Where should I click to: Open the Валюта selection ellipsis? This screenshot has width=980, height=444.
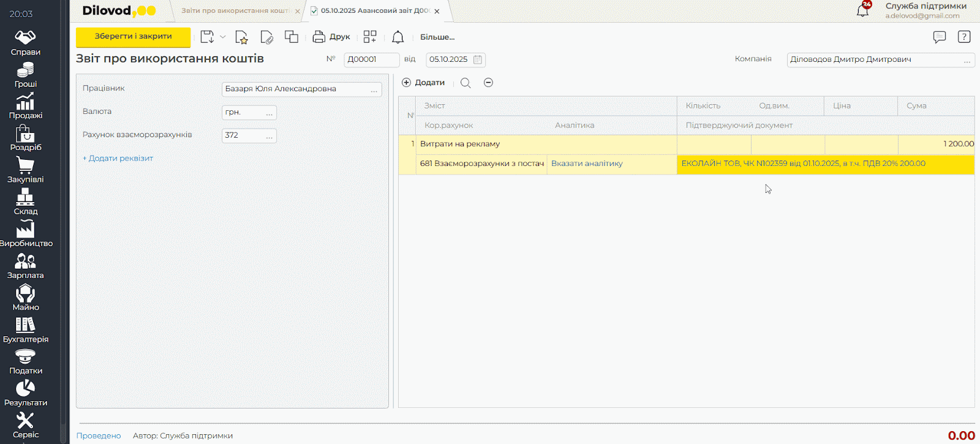coord(269,113)
